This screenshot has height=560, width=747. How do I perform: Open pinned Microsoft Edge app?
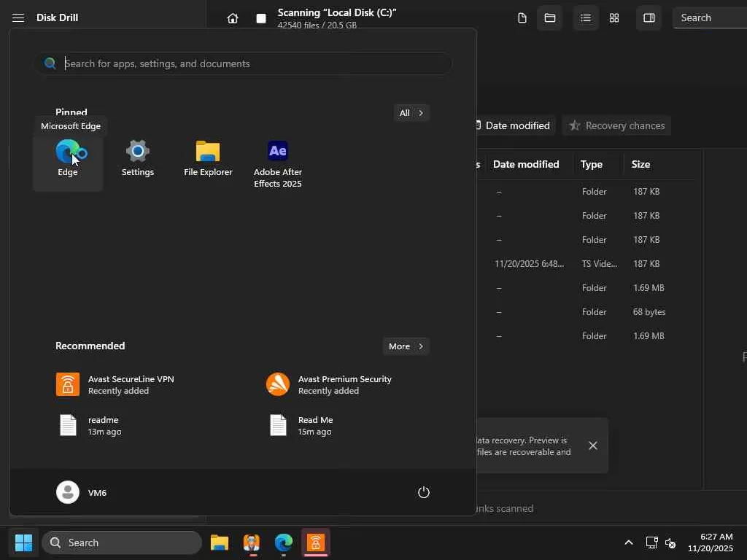[68, 159]
